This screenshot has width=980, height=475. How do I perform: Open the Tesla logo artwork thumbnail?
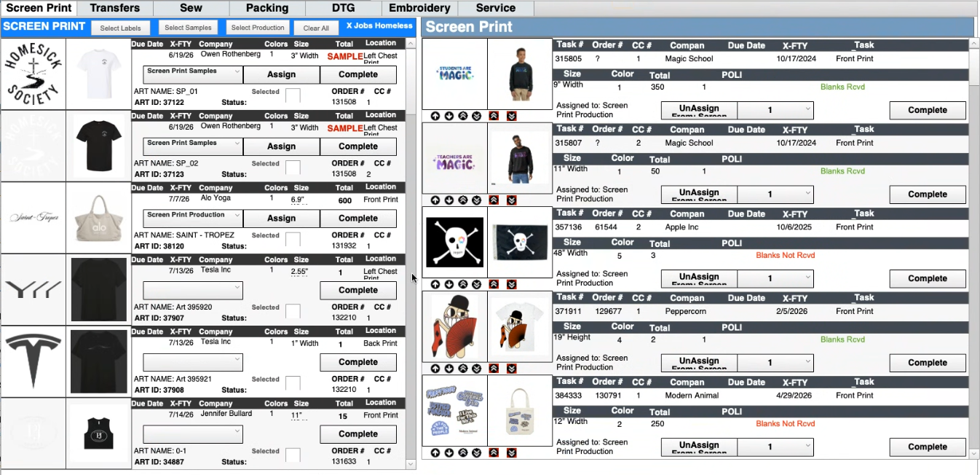(x=33, y=362)
